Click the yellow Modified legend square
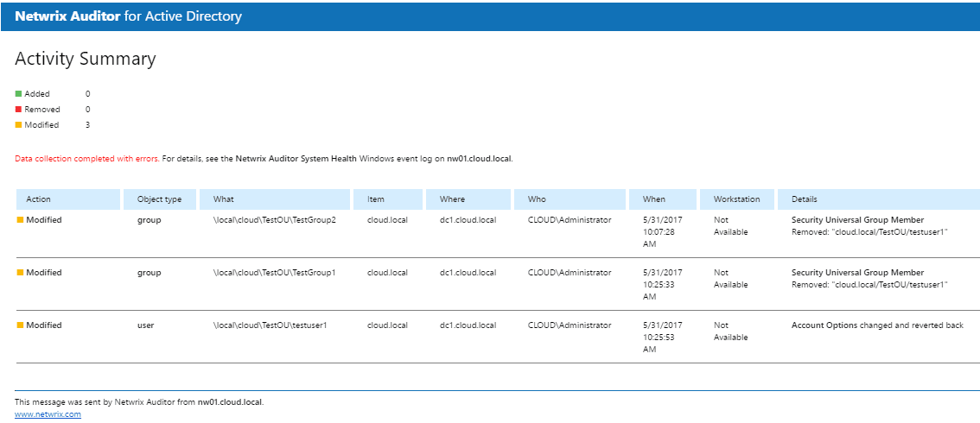980x423 pixels. tap(18, 125)
